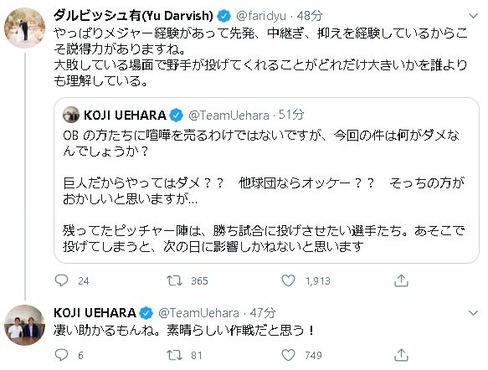This screenshot has width=488, height=370.
Task: Open the more-options chevron on Uehara's reply
Action: [x=473, y=313]
